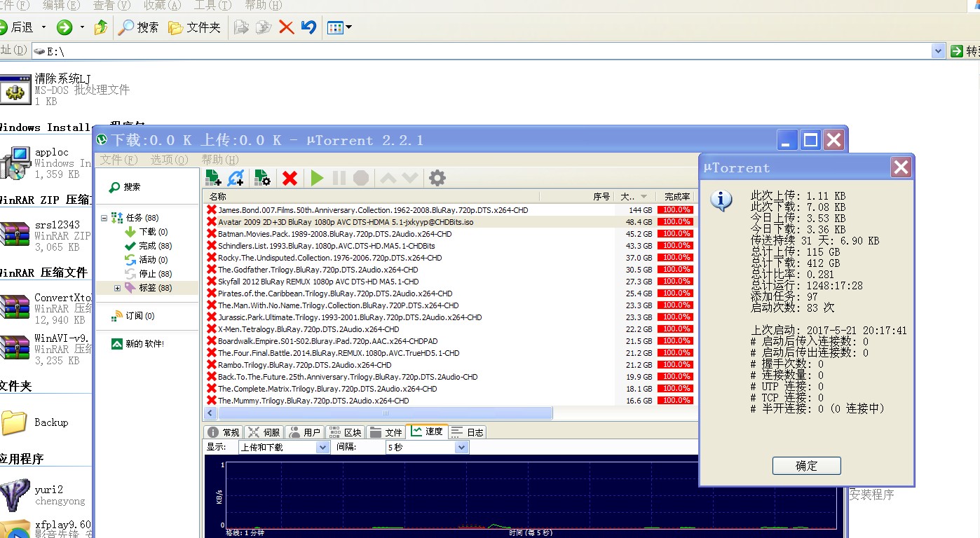Open the 显示 上传和下载 dropdown
Screen dimensions: 980x538
click(322, 447)
